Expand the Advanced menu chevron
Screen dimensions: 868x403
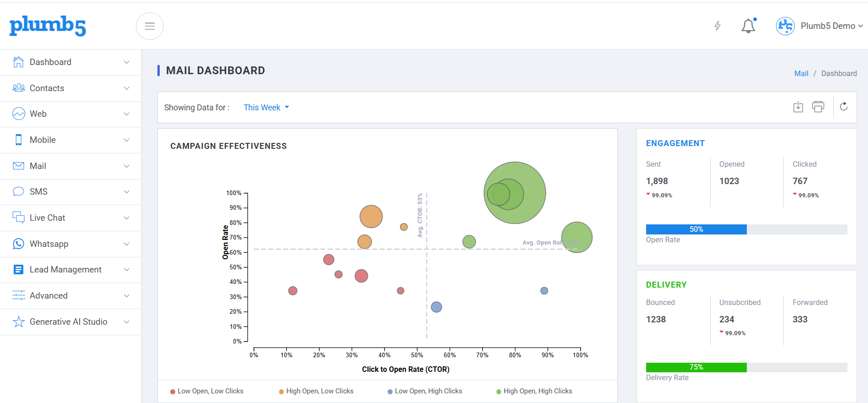127,296
